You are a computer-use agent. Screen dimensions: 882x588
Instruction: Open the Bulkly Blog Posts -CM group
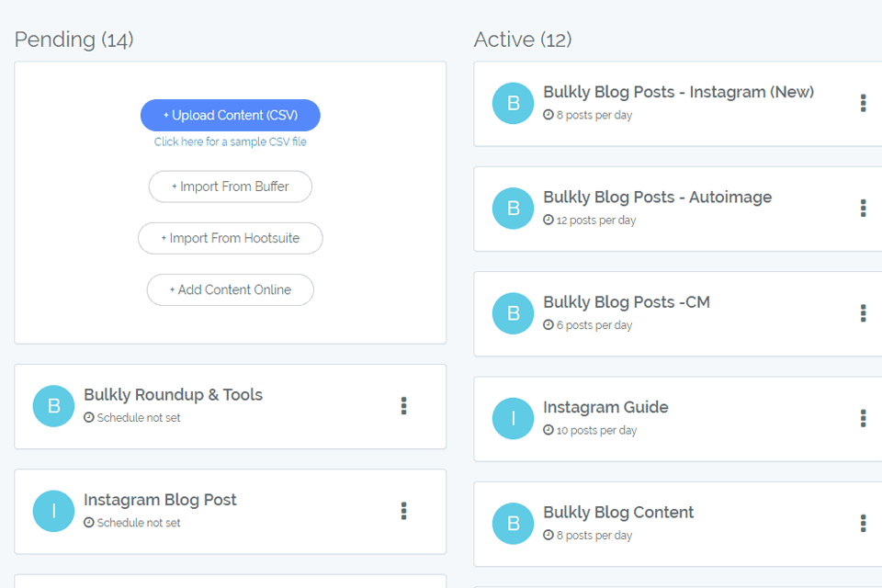pos(626,302)
